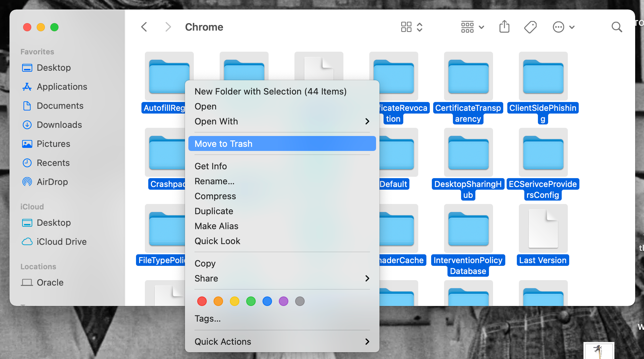The width and height of the screenshot is (644, 359).
Task: Open AirDrop from the Favorites sidebar
Action: coord(52,182)
